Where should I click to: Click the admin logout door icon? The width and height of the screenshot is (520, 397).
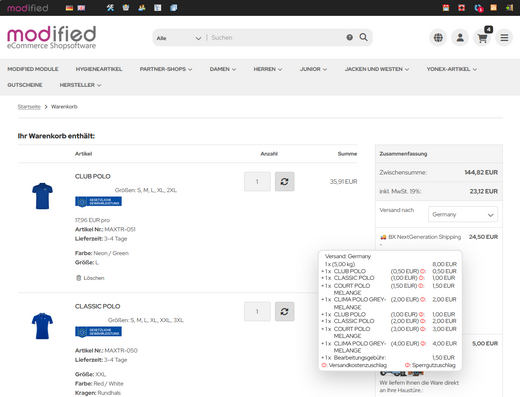[x=509, y=8]
